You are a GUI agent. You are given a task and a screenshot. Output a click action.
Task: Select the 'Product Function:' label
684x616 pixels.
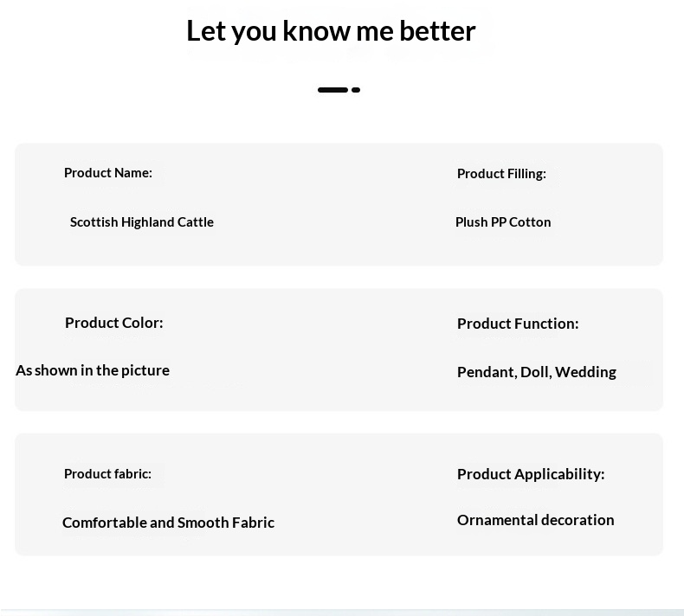click(518, 324)
